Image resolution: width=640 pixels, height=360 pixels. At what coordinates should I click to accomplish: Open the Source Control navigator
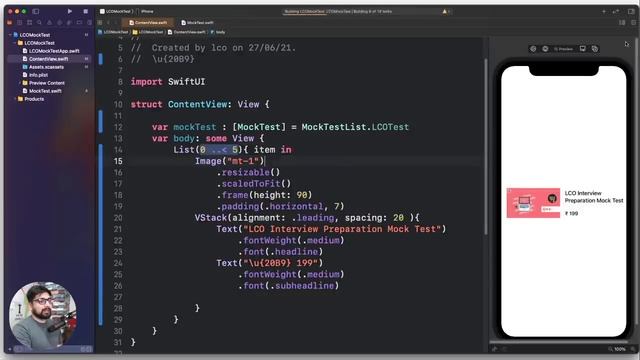[x=20, y=22]
